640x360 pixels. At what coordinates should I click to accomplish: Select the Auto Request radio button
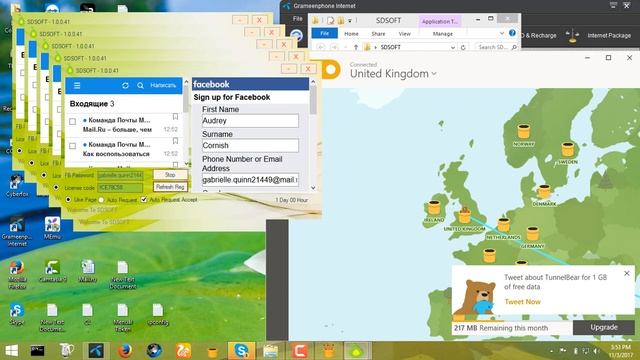point(101,200)
